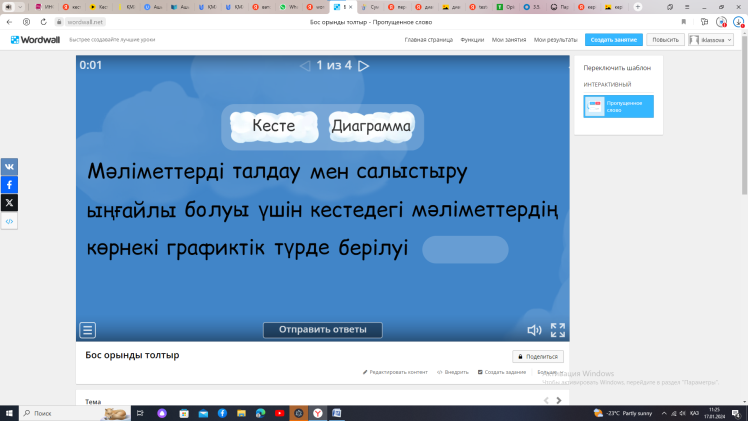Open the "Главная страница" menu item
The height and width of the screenshot is (421, 748).
pyautogui.click(x=428, y=40)
